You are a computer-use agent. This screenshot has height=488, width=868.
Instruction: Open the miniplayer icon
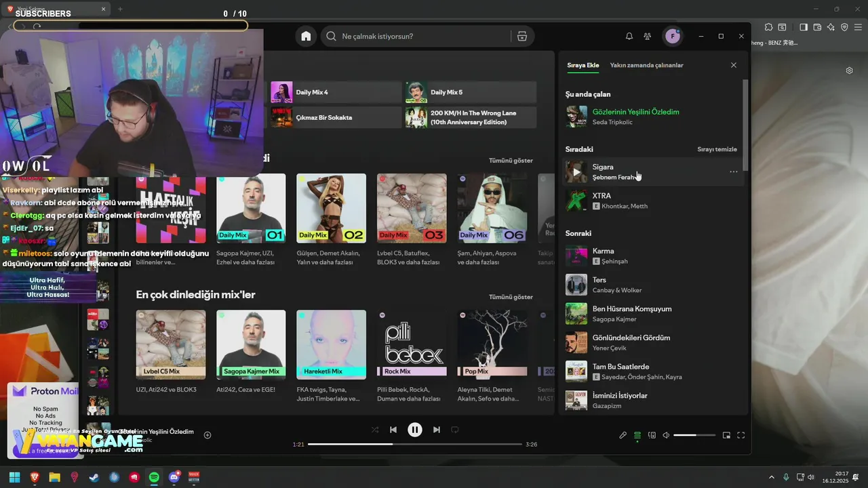point(726,435)
